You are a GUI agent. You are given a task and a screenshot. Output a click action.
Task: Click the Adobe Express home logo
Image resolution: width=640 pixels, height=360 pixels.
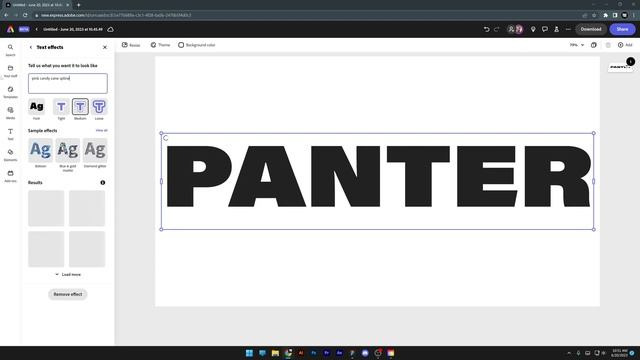10,29
